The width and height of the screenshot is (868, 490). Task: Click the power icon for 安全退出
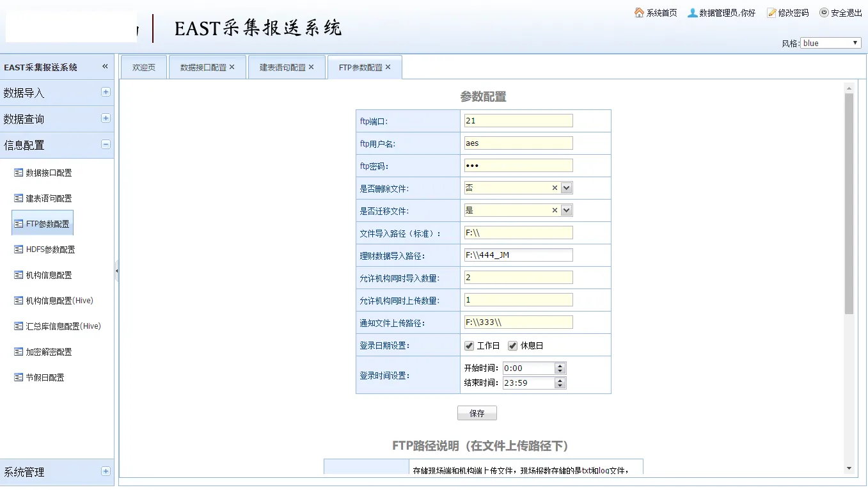824,13
